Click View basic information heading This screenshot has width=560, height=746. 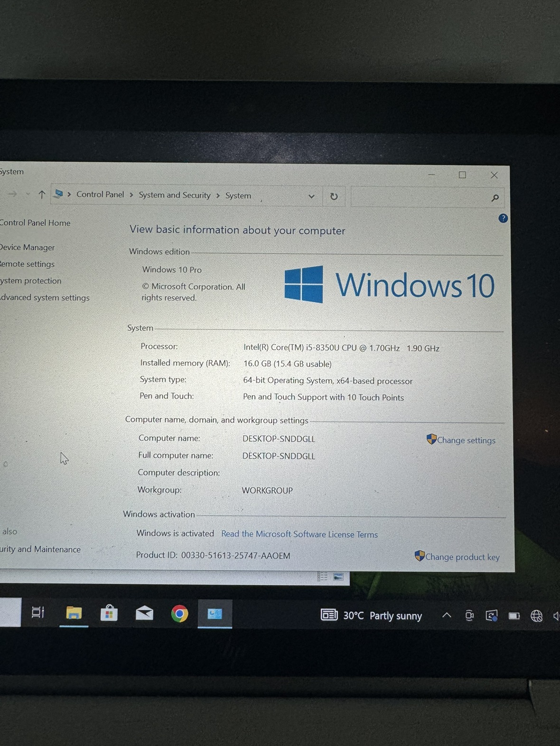tap(237, 230)
